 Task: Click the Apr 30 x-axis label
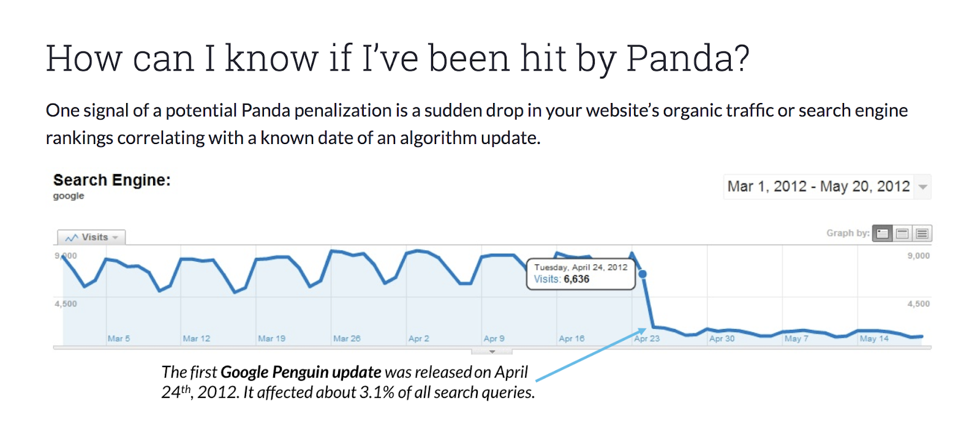pos(722,338)
